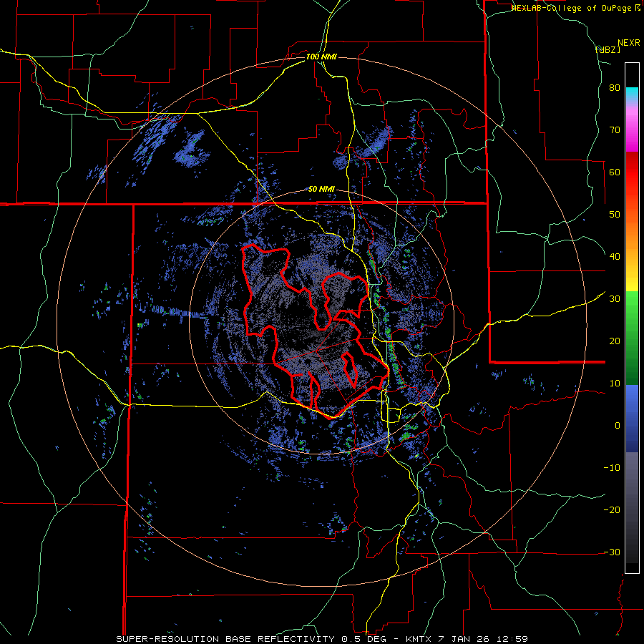Click the dBZ unit label
The height and width of the screenshot is (644, 644).
(608, 49)
